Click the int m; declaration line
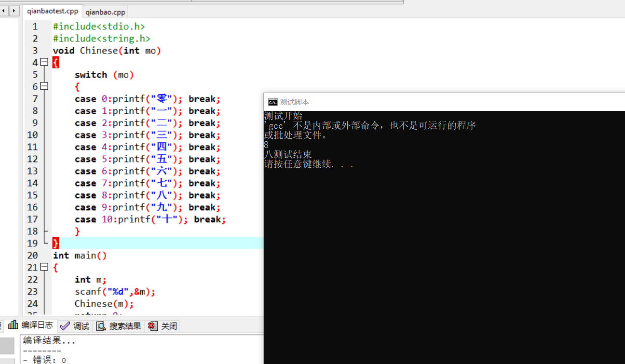This screenshot has height=364, width=625. coord(90,280)
